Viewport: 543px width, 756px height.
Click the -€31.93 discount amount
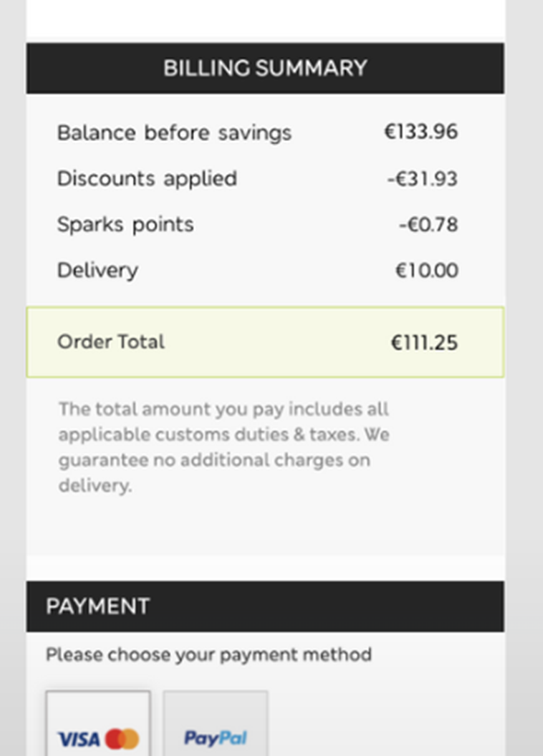(422, 179)
